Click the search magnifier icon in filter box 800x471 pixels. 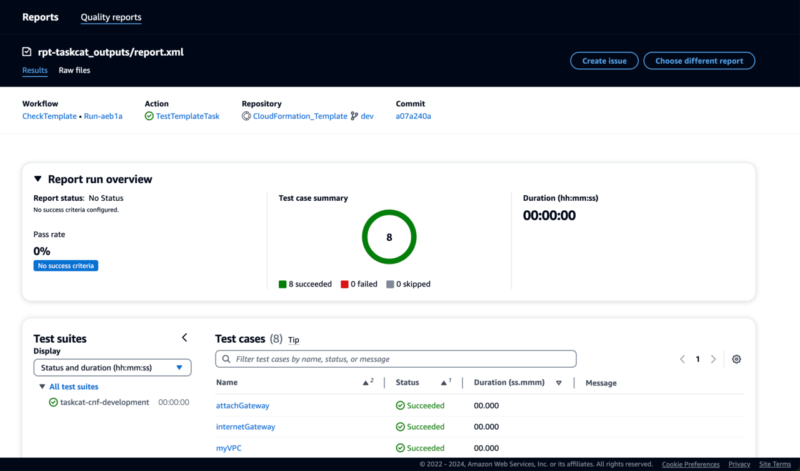coord(226,359)
